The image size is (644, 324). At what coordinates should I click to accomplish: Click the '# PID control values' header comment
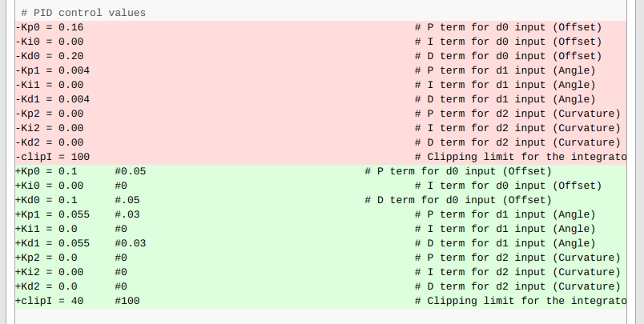tap(83, 13)
